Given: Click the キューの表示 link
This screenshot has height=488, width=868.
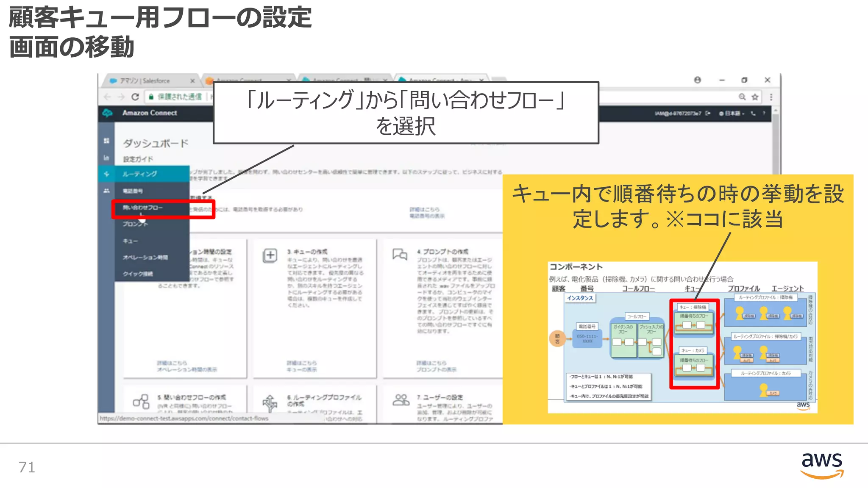Looking at the screenshot, I should coord(302,369).
